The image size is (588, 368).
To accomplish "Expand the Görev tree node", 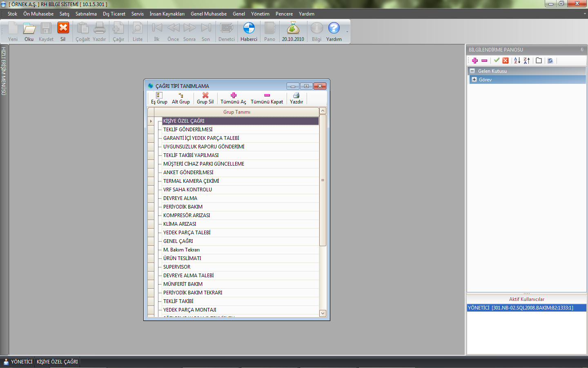I will (x=474, y=80).
